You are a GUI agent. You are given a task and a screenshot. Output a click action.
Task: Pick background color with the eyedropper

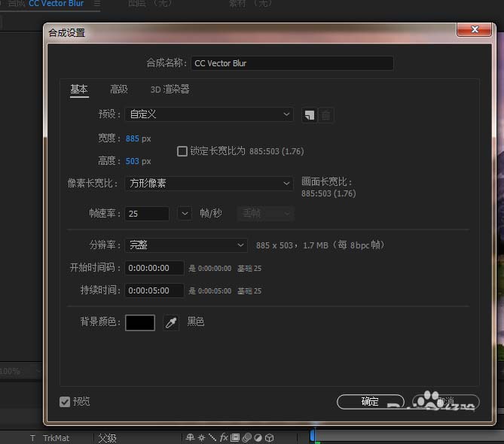[171, 323]
